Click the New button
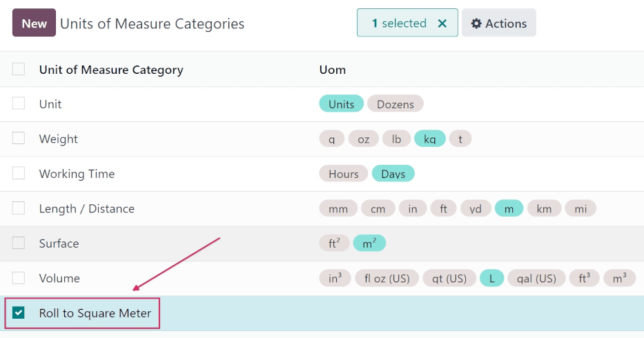 click(x=34, y=23)
